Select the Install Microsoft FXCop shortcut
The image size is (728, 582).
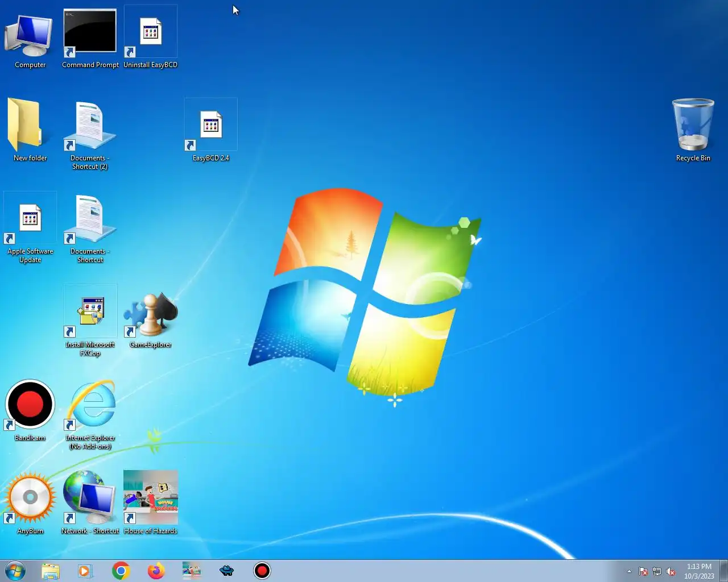coord(90,322)
